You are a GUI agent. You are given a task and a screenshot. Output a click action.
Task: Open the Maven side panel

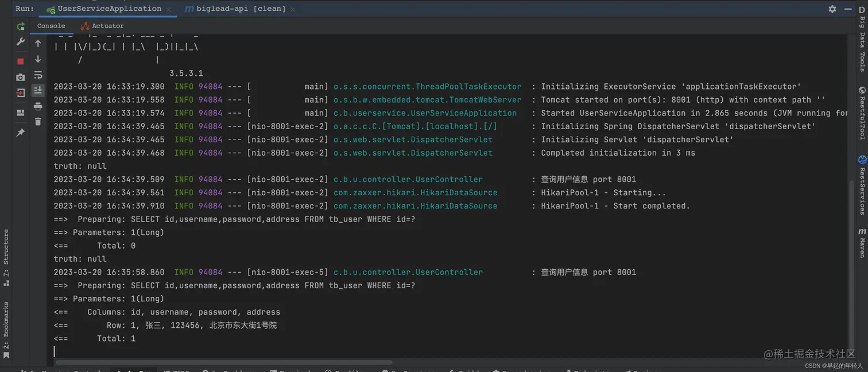[x=862, y=243]
